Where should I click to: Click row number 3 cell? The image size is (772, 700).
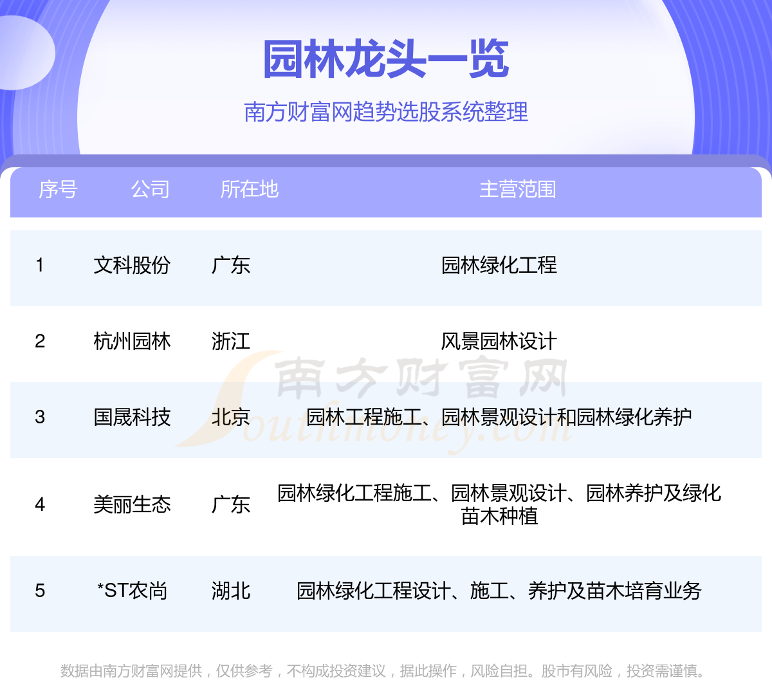[40, 417]
